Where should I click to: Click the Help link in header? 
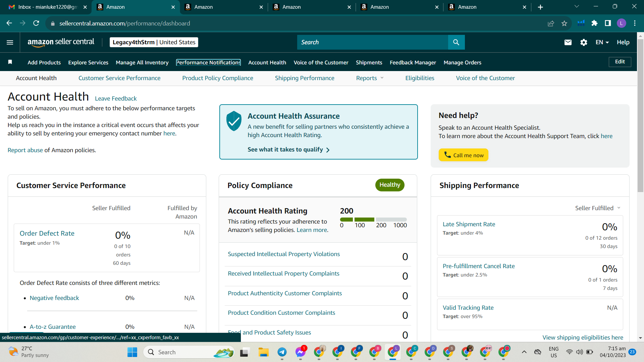tap(623, 42)
